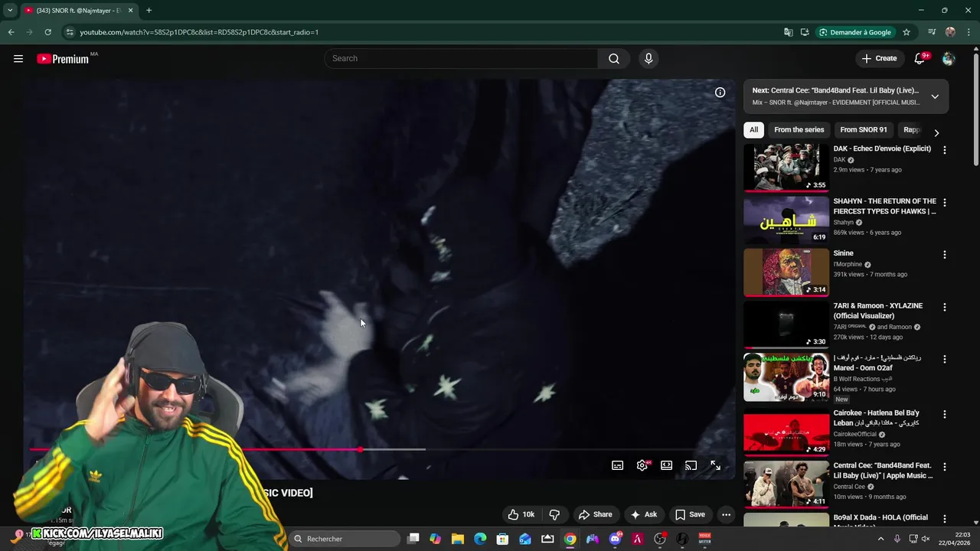Open DAK Echec D'envoie thumbnail
This screenshot has height=551, width=980.
coord(786,168)
